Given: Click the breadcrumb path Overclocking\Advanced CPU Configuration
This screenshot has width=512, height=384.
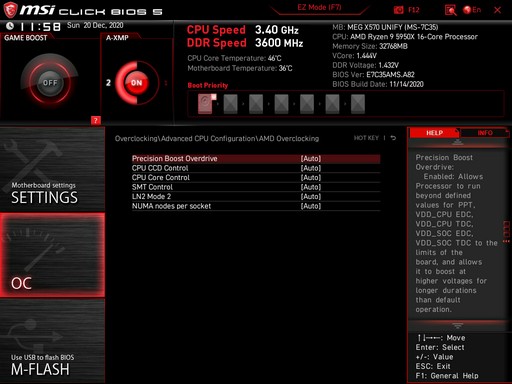Looking at the screenshot, I should click(x=185, y=139).
